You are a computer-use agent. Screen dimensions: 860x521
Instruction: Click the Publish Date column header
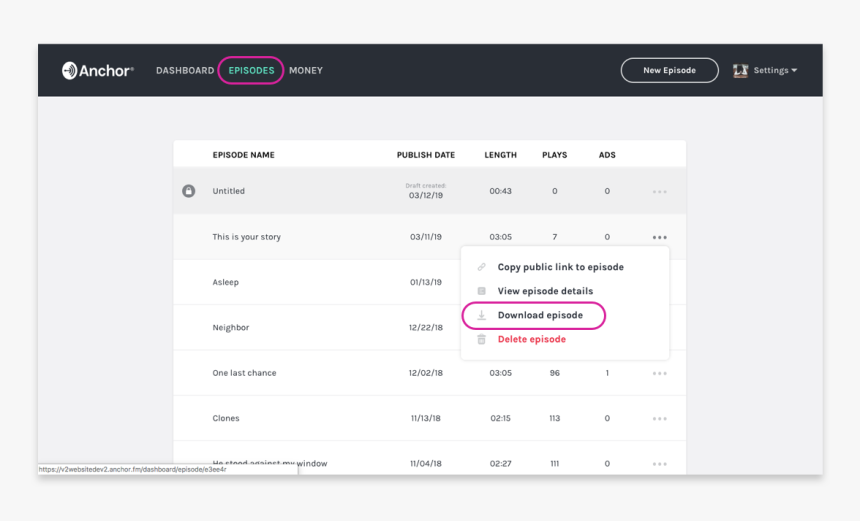coord(425,155)
